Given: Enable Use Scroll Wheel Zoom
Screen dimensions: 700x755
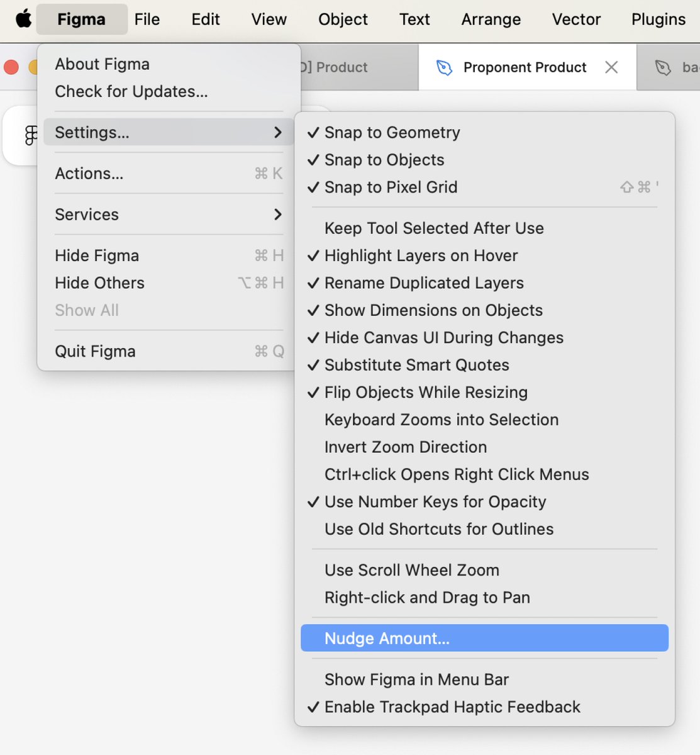Looking at the screenshot, I should click(x=484, y=570).
